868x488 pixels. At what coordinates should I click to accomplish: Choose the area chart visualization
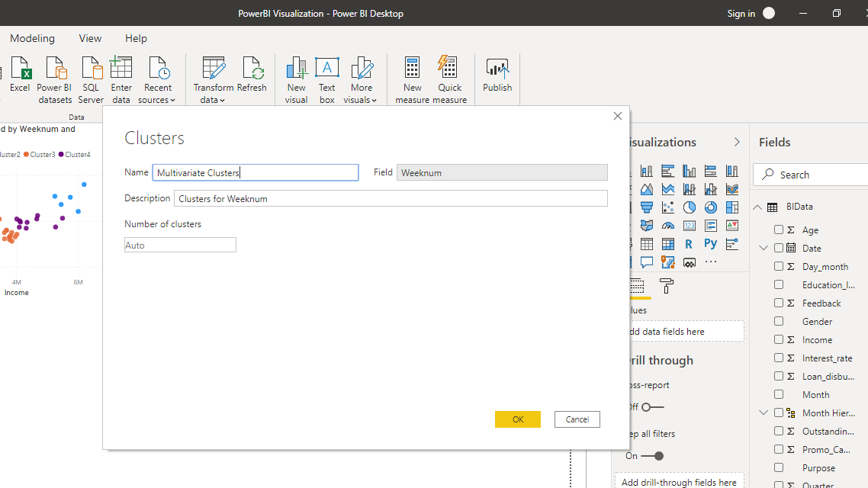pos(647,189)
